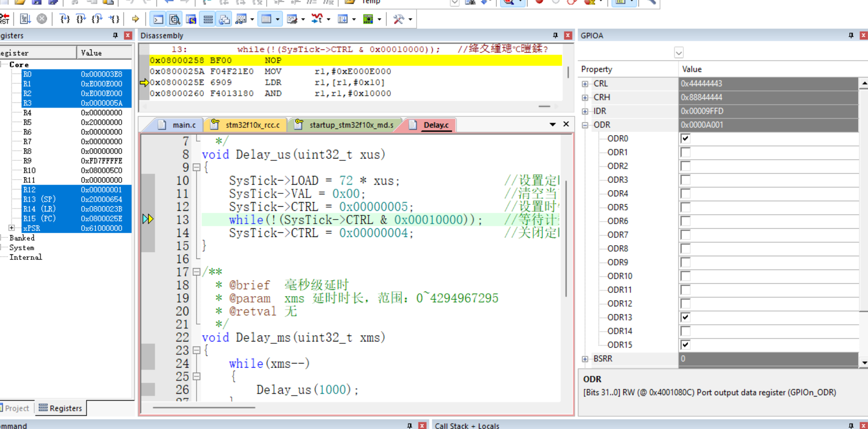Expand the CRL register node
Viewport: 868px width, 429px height.
[585, 84]
